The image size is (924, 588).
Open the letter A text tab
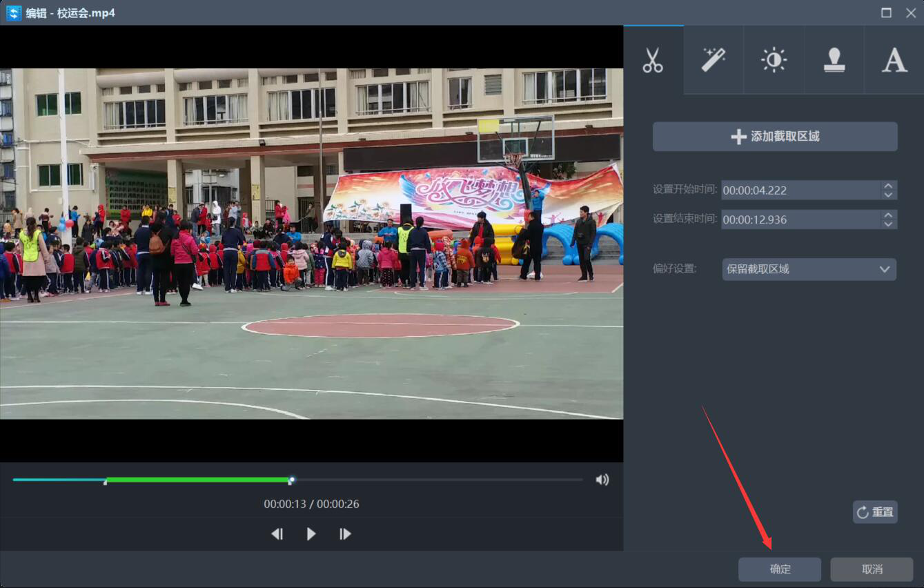pos(894,60)
